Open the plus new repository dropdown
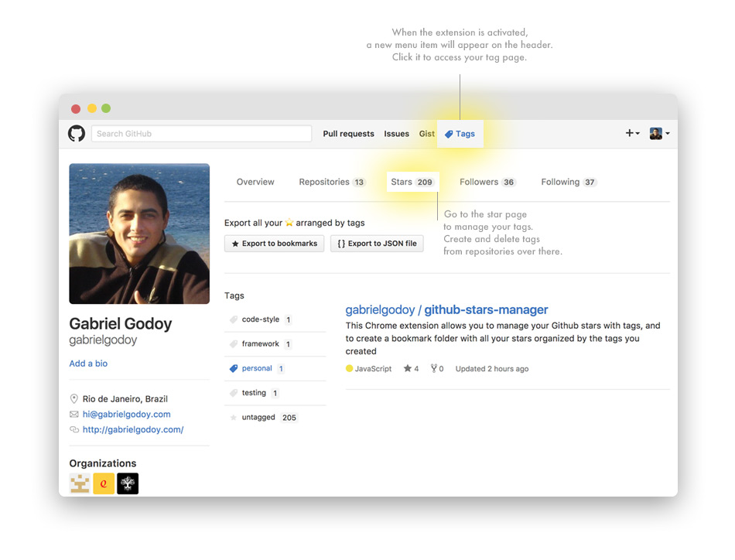The height and width of the screenshot is (560, 735). (x=631, y=133)
